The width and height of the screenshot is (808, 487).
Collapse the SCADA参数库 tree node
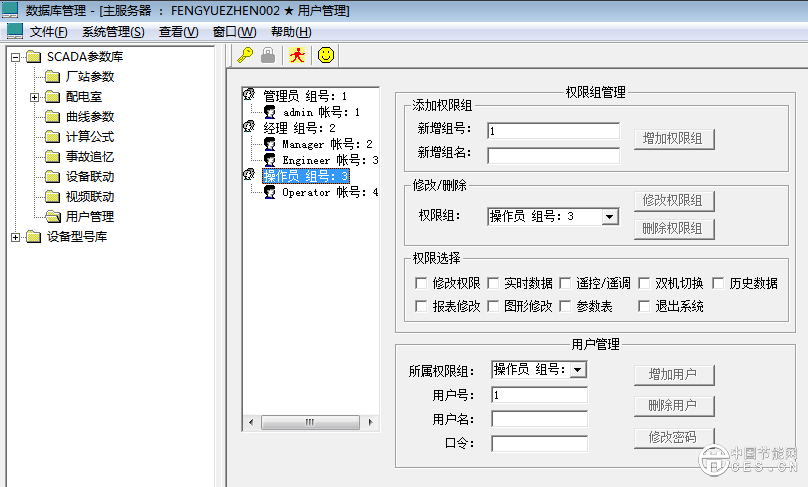click(15, 57)
